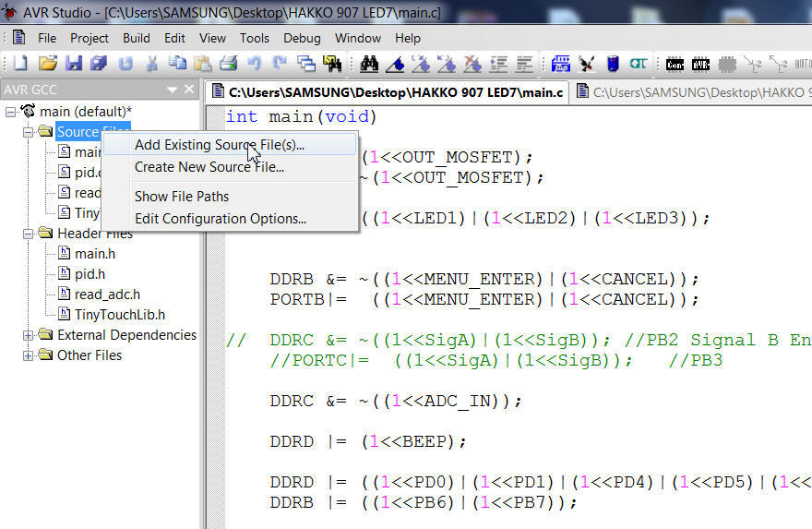Viewport: 812px width, 529px height.
Task: Click the New File toolbar icon
Action: [x=20, y=64]
